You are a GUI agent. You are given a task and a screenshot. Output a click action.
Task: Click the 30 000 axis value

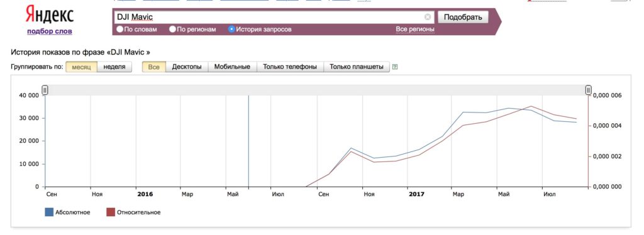(x=28, y=118)
